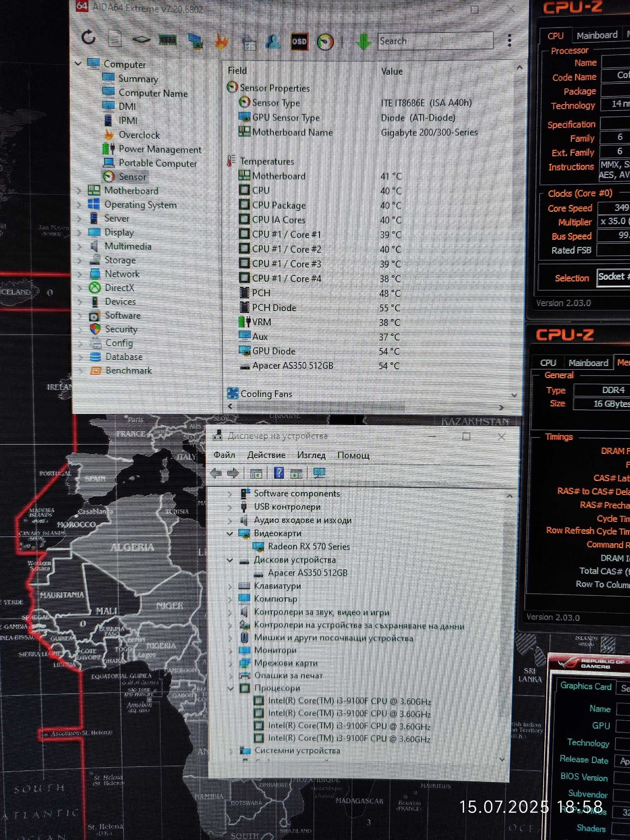
Task: Click the AIDA64 memory benchmark RAM icon
Action: pos(168,39)
